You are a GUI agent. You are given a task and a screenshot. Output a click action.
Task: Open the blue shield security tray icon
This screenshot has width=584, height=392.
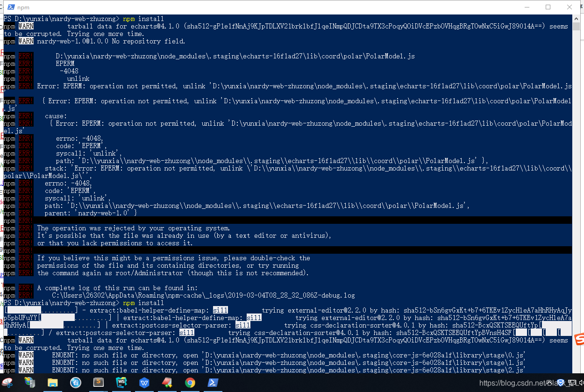tap(561, 383)
